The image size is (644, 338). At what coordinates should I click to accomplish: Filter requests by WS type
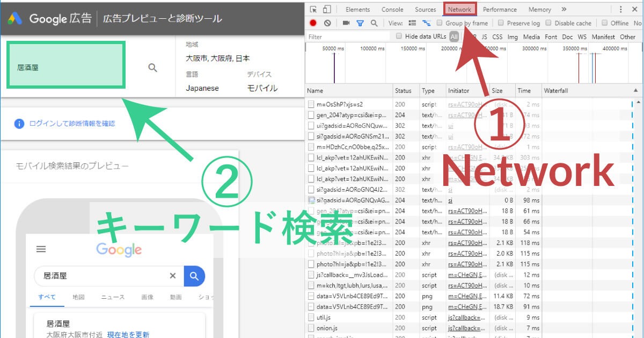pyautogui.click(x=582, y=37)
